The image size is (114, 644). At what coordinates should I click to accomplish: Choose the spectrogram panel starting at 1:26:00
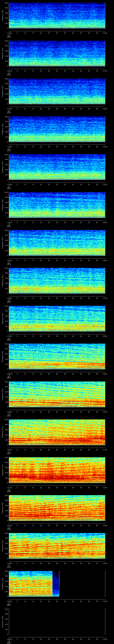57,281
